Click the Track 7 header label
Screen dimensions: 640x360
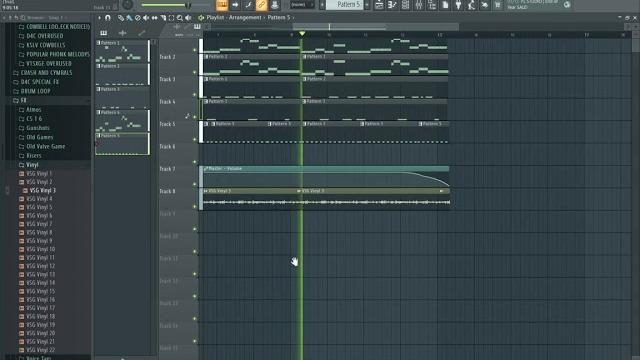[167, 169]
